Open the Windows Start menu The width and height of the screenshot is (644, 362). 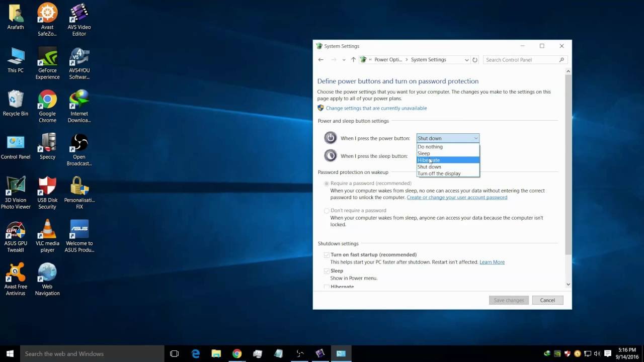(x=10, y=353)
